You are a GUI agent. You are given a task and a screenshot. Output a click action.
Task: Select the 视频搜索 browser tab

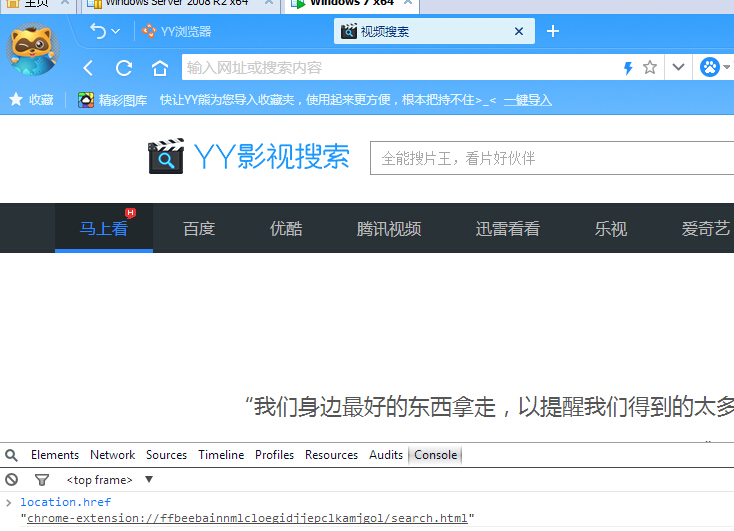click(x=434, y=31)
